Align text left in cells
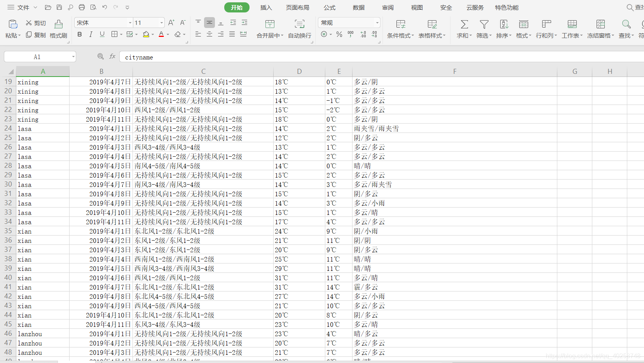The height and width of the screenshot is (363, 644). [198, 35]
